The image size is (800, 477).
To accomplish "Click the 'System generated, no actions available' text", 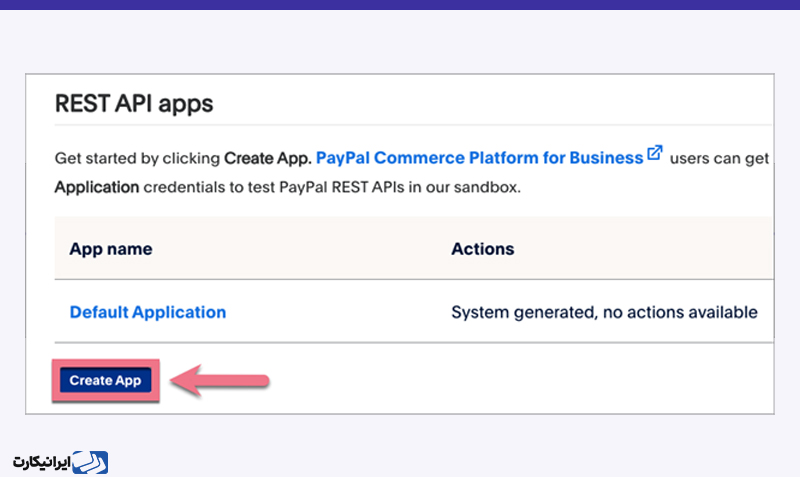I will 604,312.
